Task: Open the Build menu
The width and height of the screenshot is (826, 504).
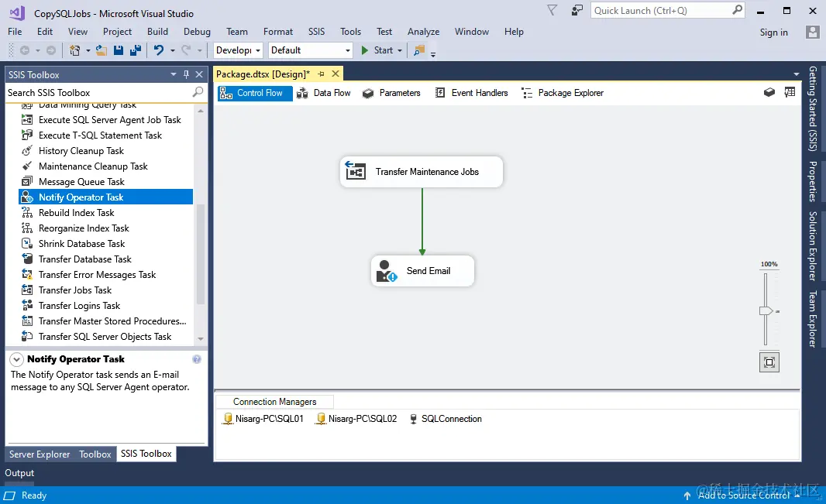Action: point(157,32)
